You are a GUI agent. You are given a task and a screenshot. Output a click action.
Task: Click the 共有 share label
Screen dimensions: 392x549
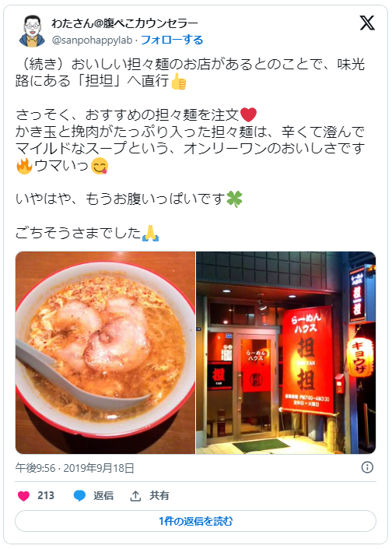click(x=159, y=496)
